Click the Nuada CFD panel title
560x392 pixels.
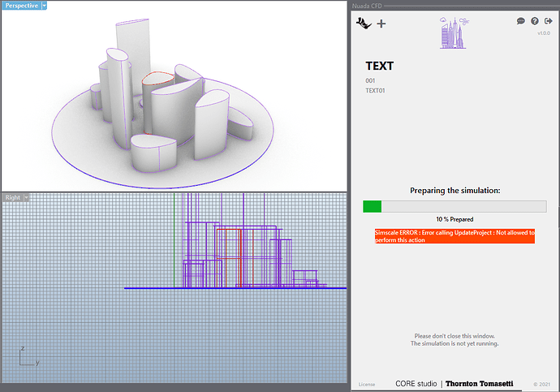(367, 6)
